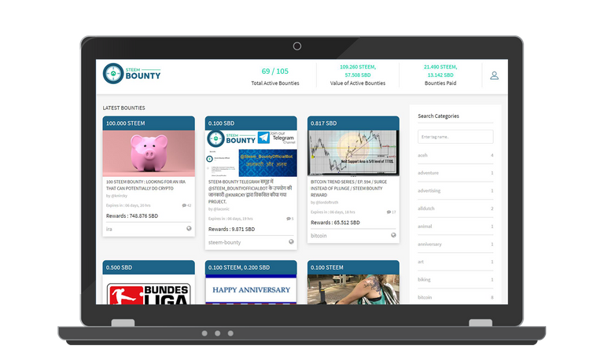604x364 pixels.
Task: Click Expires in 06 days, 20 hrs text
Action: click(x=128, y=205)
